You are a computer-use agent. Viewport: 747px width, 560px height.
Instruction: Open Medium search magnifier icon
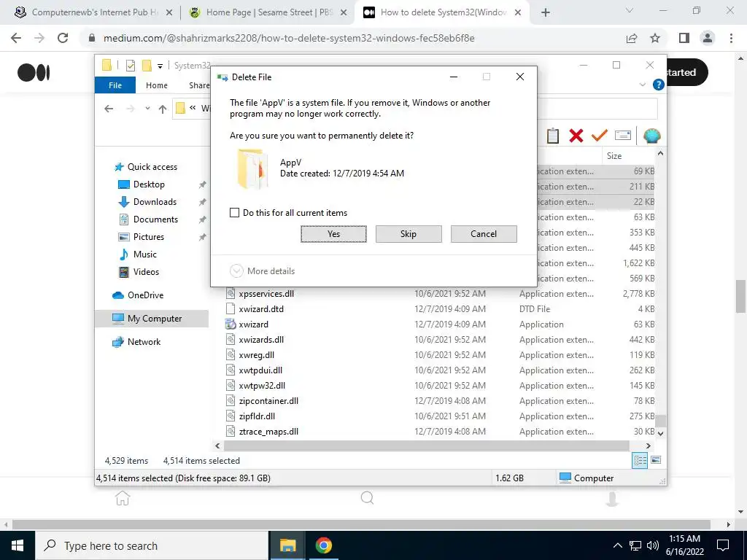tap(368, 498)
